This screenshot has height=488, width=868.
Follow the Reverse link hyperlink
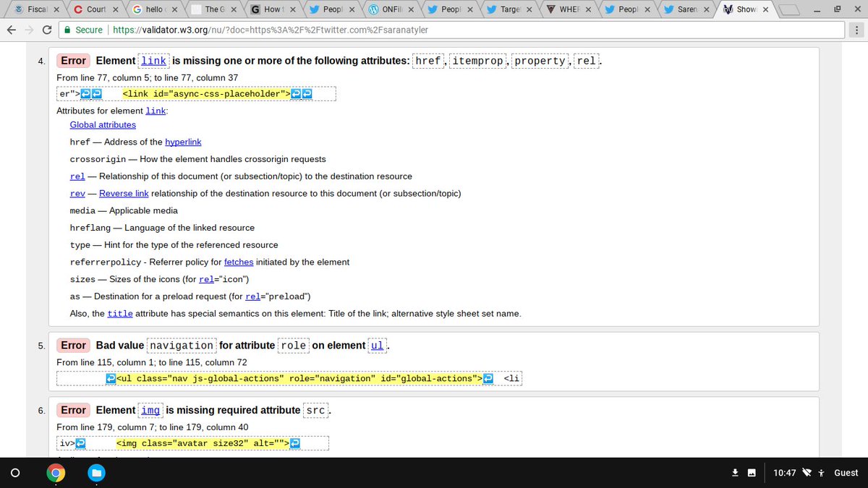pyautogui.click(x=124, y=194)
